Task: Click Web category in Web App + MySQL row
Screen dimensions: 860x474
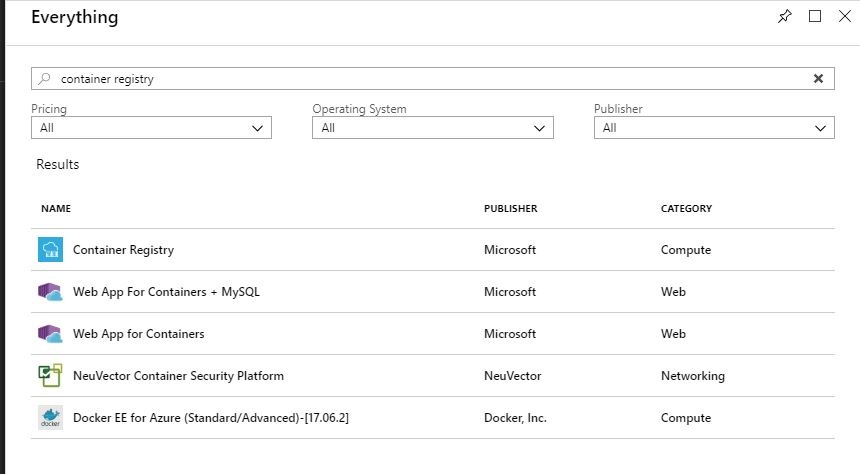Action: (x=673, y=292)
